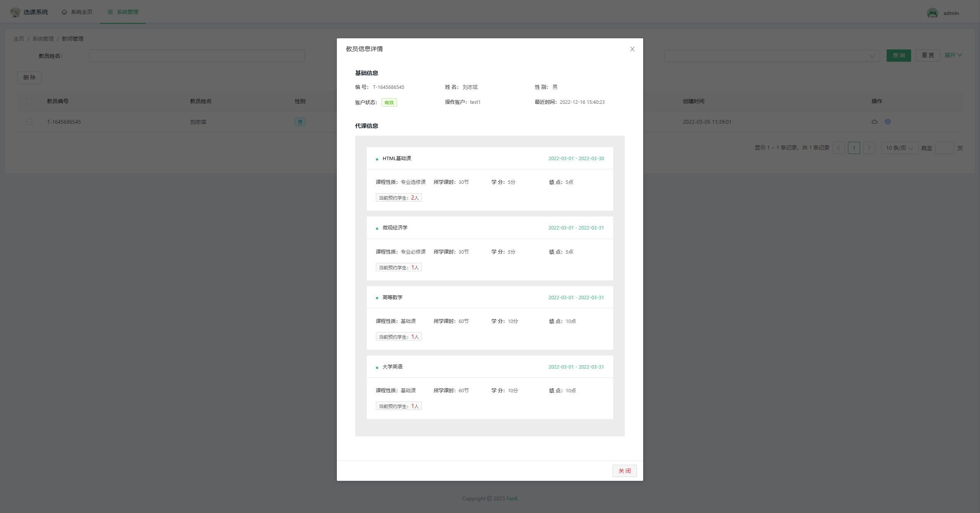
Task: Toggle the select-all checkbox in table header
Action: (x=29, y=101)
